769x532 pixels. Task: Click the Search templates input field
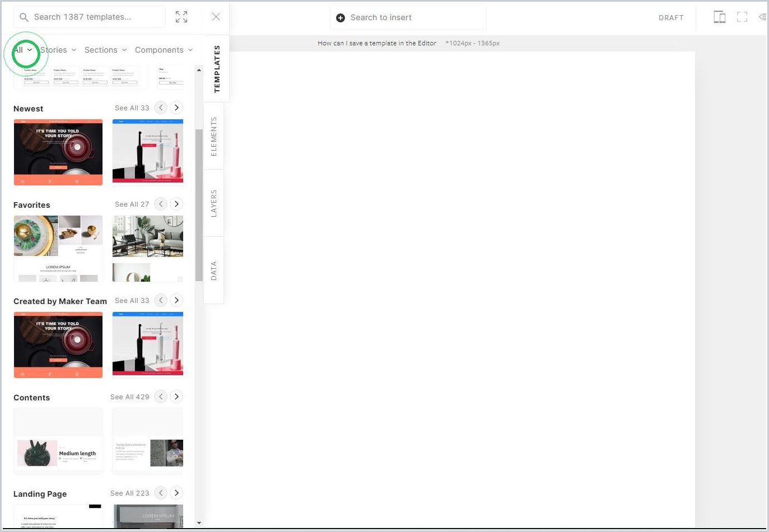coord(90,17)
